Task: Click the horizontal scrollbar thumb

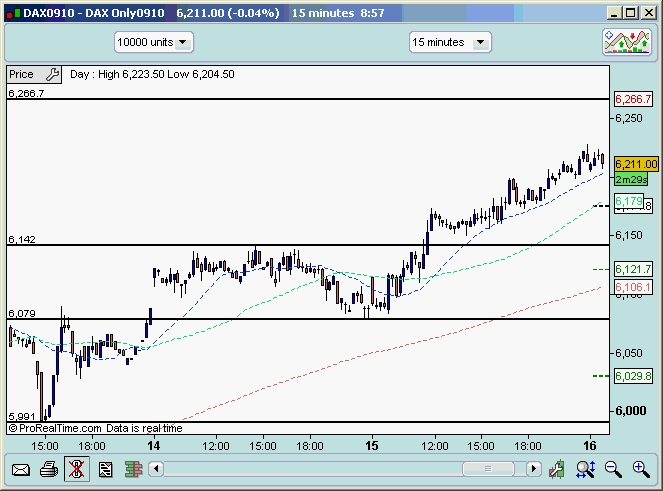Action: pos(488,469)
